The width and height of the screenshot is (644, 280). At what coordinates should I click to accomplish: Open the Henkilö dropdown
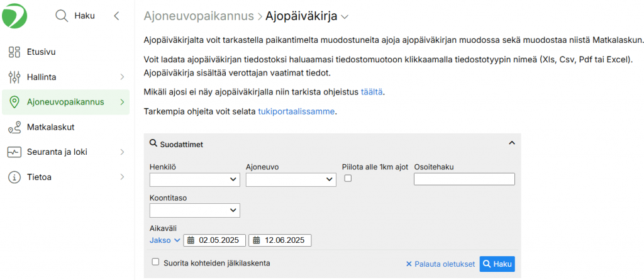(x=194, y=180)
